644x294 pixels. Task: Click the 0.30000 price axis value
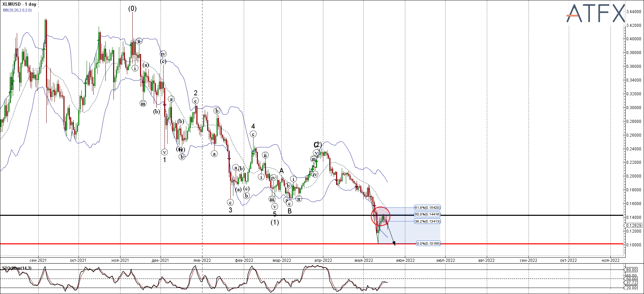pos(634,108)
